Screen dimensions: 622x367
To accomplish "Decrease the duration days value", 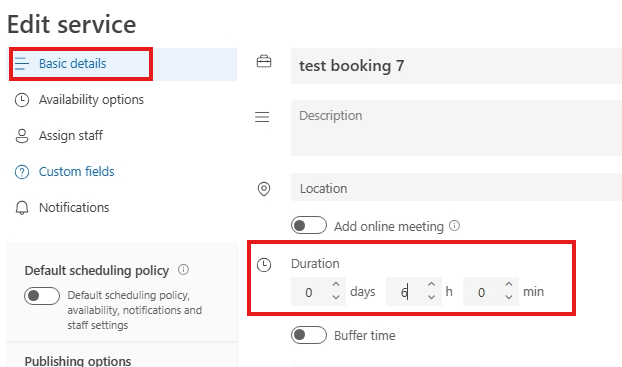I will (x=336, y=297).
